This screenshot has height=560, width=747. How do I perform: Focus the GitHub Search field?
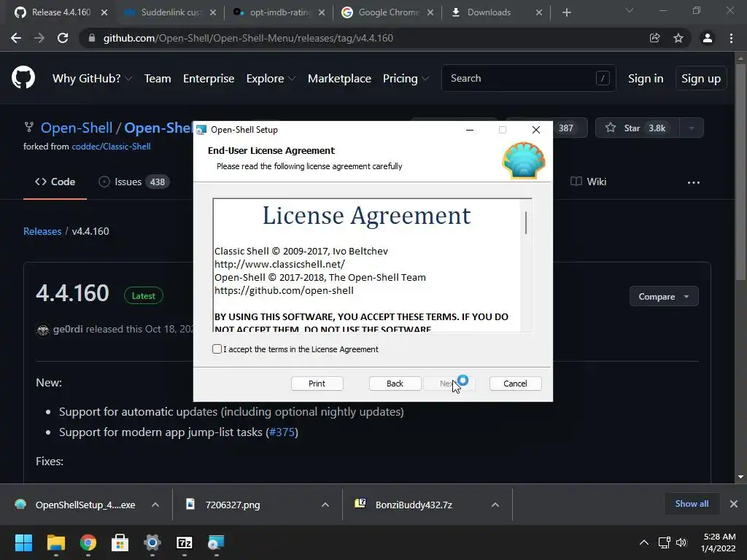pyautogui.click(x=529, y=78)
